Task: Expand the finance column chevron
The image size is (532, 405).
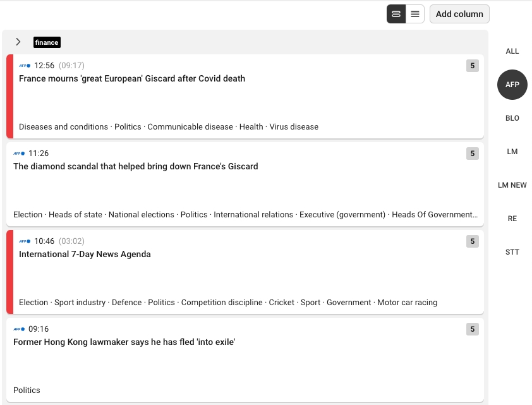Action: [x=18, y=42]
